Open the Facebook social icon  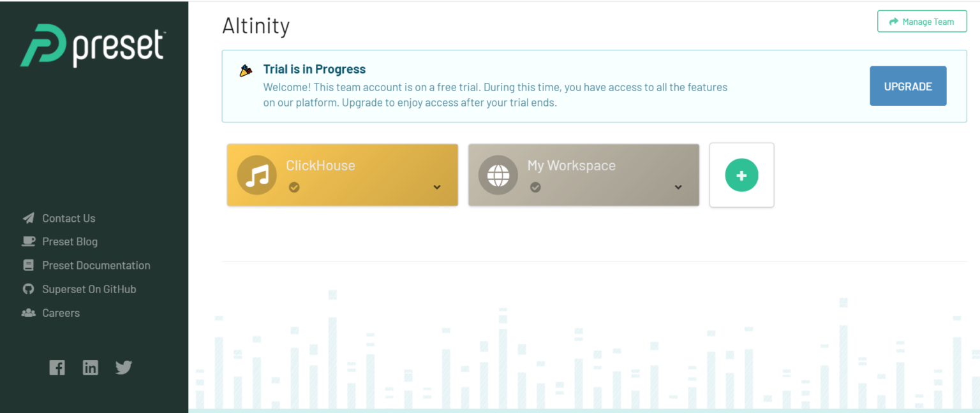point(57,367)
